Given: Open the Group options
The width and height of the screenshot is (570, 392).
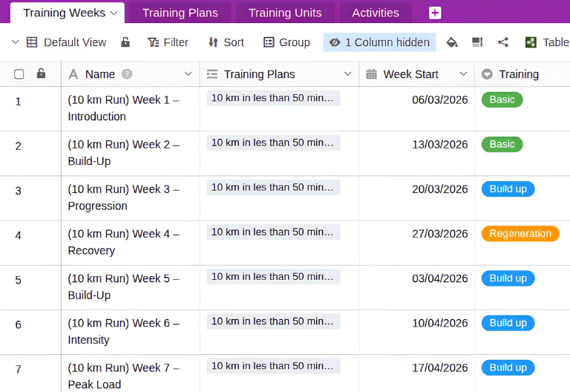Looking at the screenshot, I should tap(286, 42).
